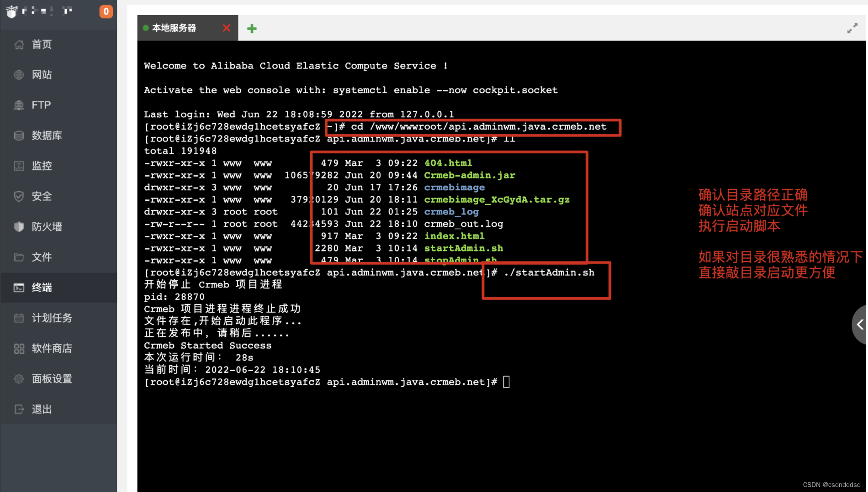
Task: Click the logout icon beside 退出
Action: 19,409
